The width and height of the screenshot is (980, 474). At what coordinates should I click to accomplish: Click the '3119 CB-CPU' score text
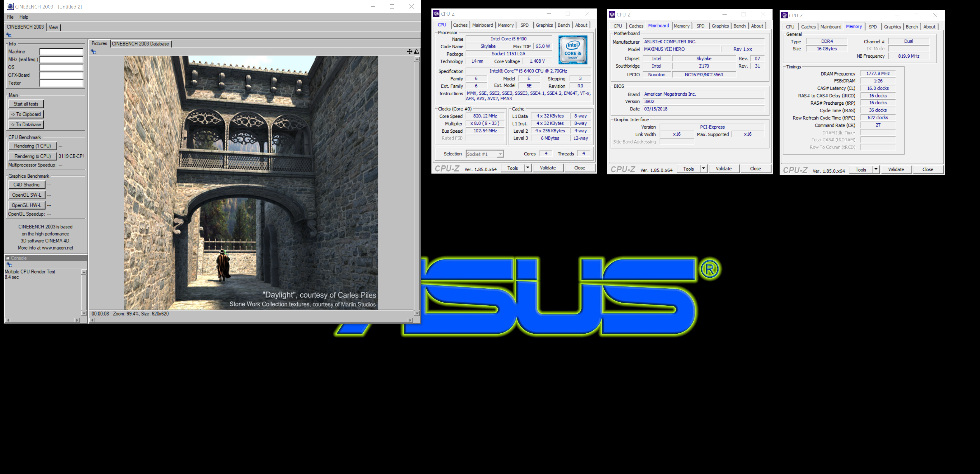tap(71, 156)
